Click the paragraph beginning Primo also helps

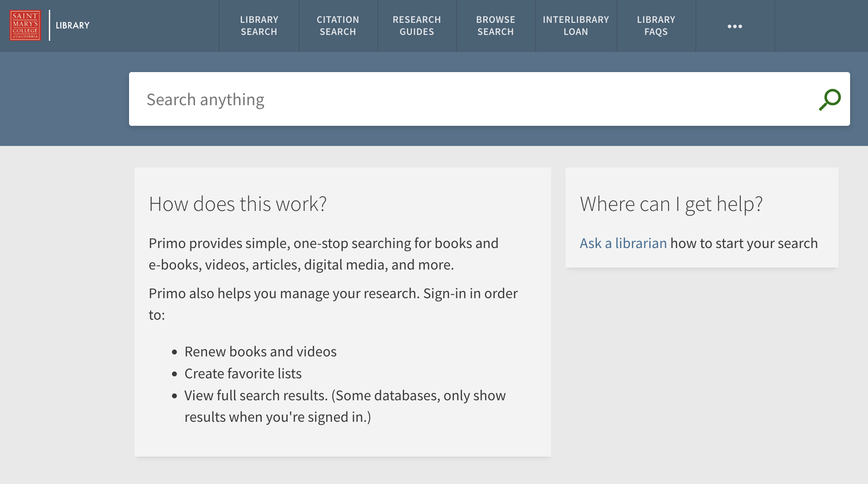333,304
